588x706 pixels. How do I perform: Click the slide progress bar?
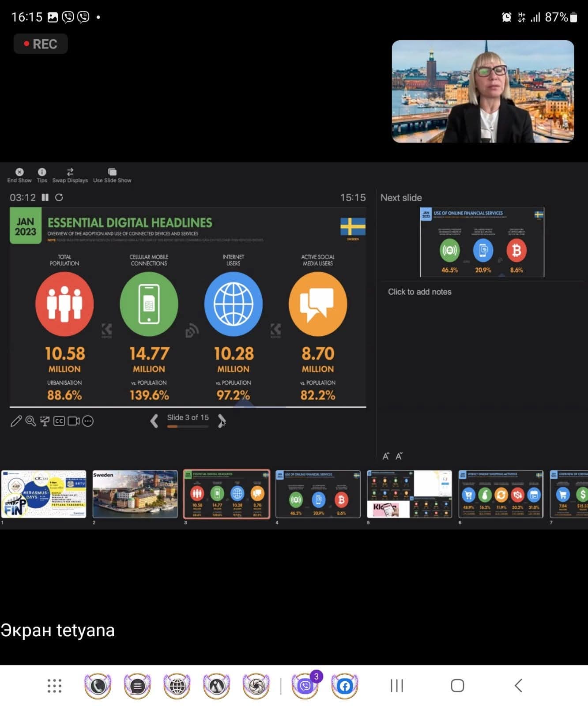pyautogui.click(x=188, y=427)
